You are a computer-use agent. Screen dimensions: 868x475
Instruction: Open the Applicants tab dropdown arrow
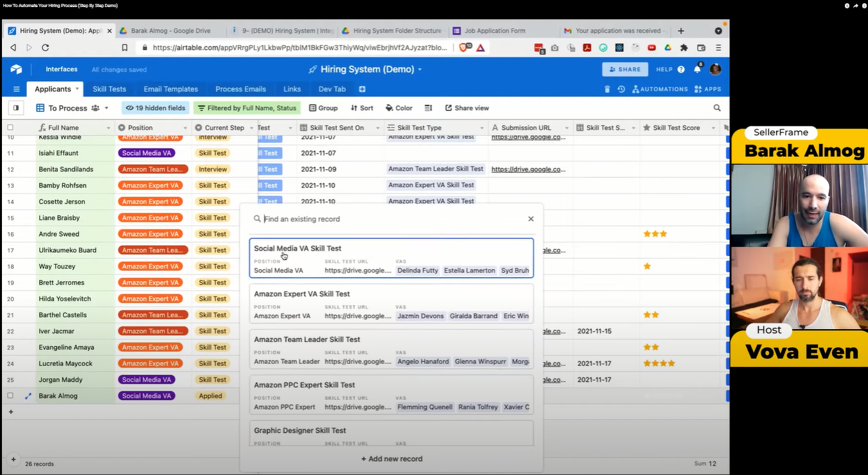77,89
